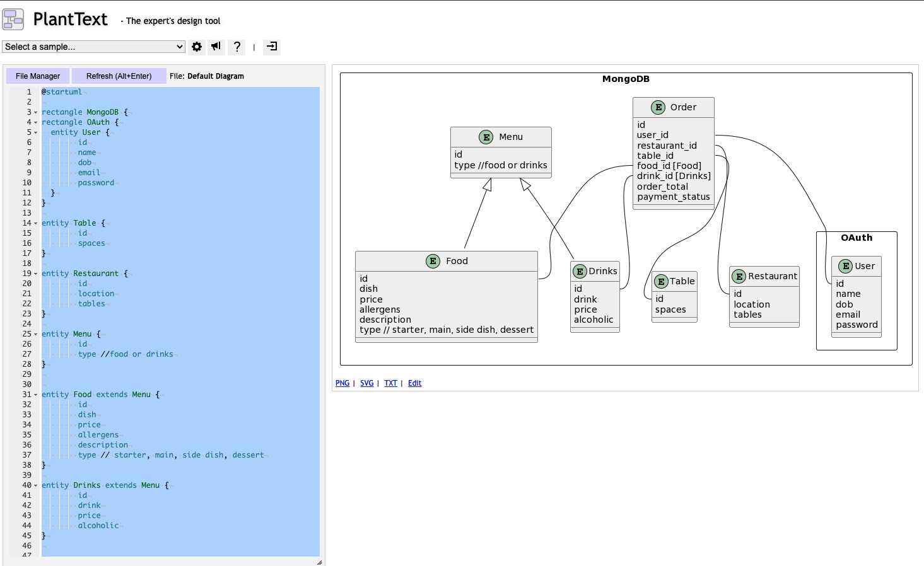Collapse the entity Drinks fold on line 40
The width and height of the screenshot is (924, 566).
click(35, 485)
